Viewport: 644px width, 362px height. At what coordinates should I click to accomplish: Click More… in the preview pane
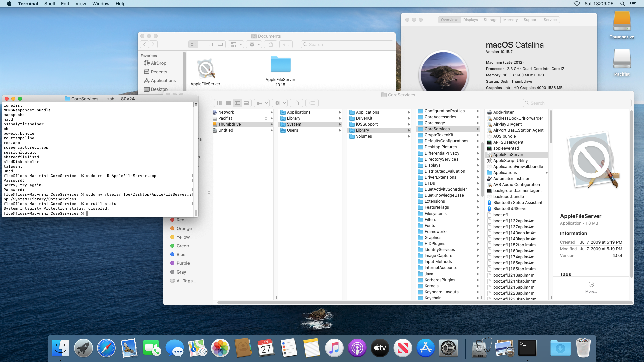pos(591,287)
